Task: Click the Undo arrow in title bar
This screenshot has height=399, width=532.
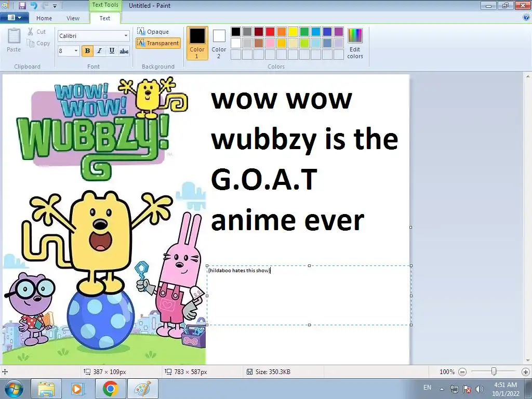Action: [x=34, y=5]
